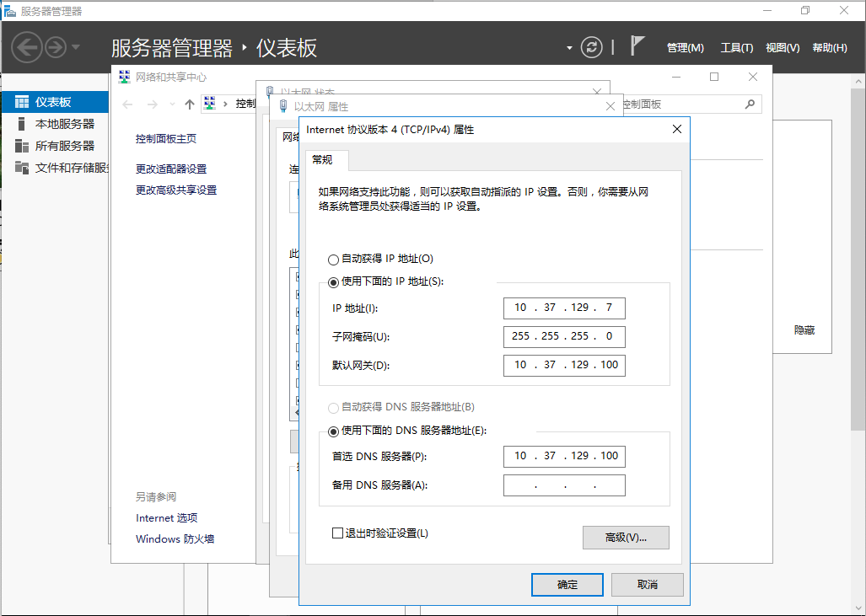Click the 取消 button

pos(648,585)
